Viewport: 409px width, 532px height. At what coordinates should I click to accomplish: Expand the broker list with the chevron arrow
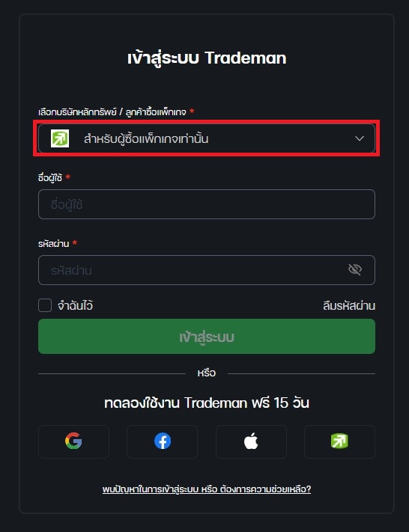(360, 138)
